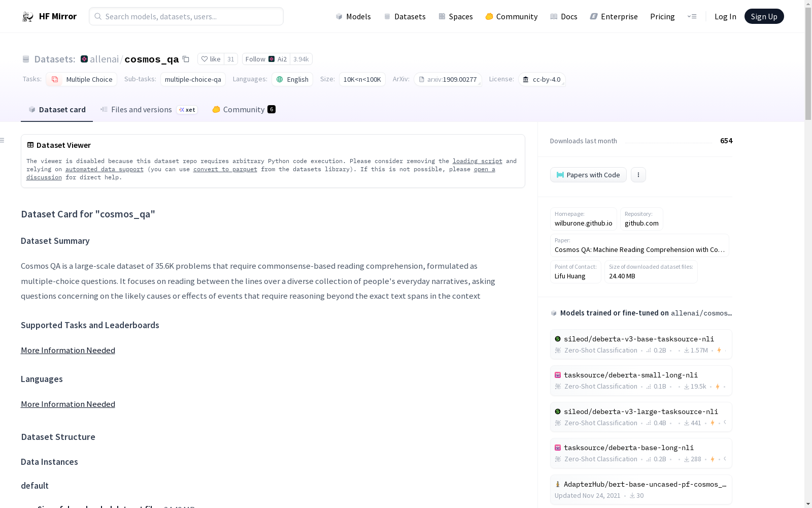
Task: Open the Community nav item
Action: pyautogui.click(x=512, y=16)
